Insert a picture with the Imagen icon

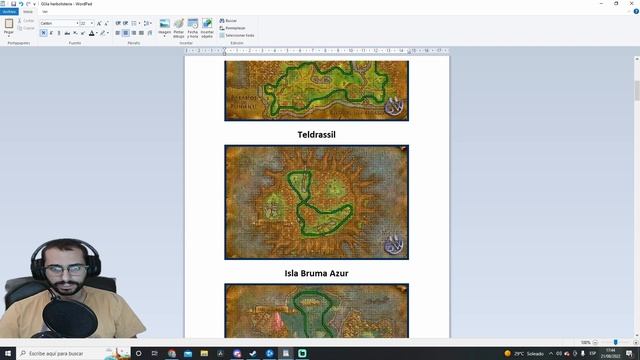coord(164,24)
